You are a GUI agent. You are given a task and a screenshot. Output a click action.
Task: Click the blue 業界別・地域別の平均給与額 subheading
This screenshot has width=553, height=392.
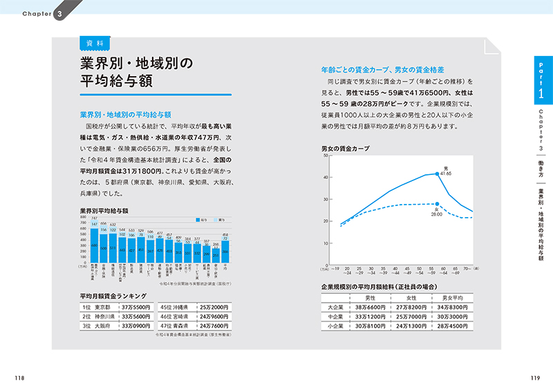click(x=125, y=114)
